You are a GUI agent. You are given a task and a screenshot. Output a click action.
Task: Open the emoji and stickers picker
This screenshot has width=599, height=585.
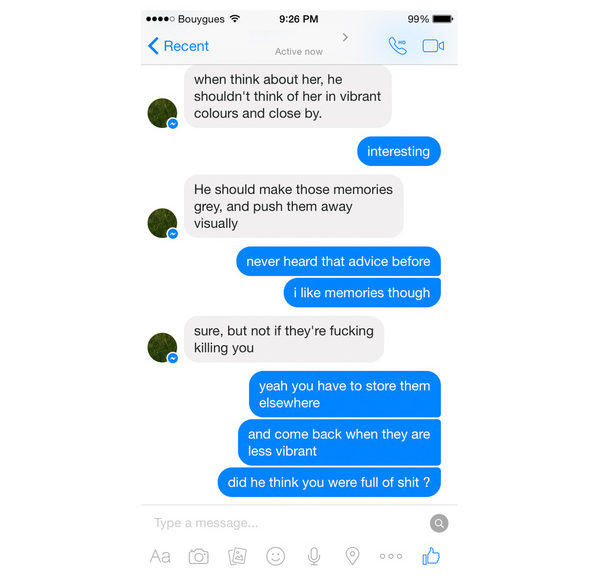tap(275, 556)
